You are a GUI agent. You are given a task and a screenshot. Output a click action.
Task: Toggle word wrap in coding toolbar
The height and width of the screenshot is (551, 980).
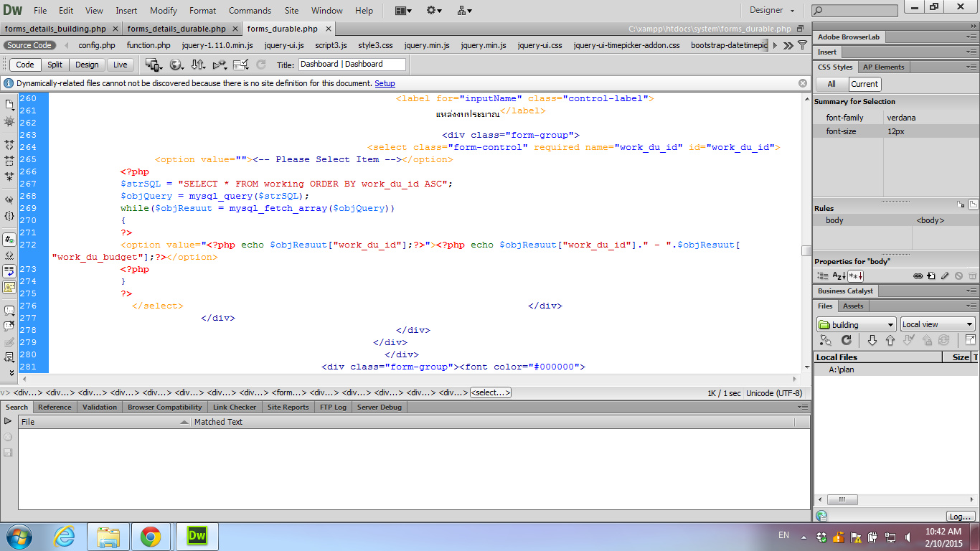tap(9, 271)
